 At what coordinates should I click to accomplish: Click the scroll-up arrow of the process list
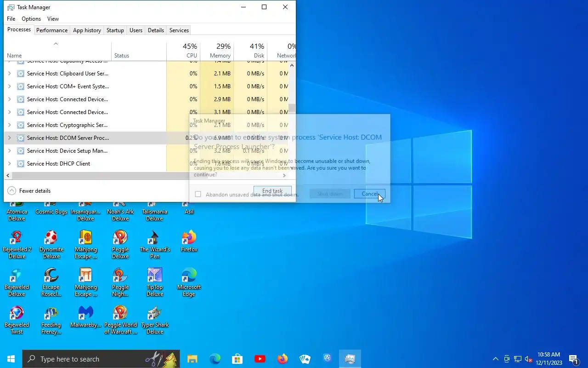[x=292, y=65]
